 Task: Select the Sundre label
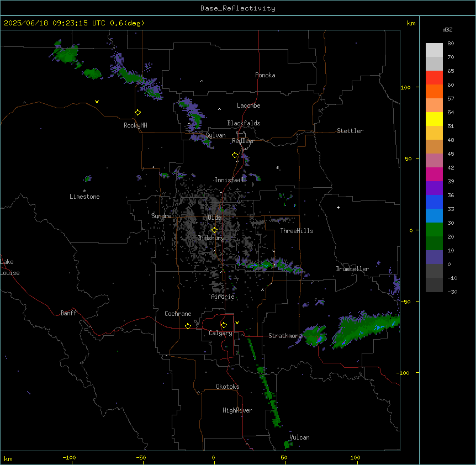(161, 216)
